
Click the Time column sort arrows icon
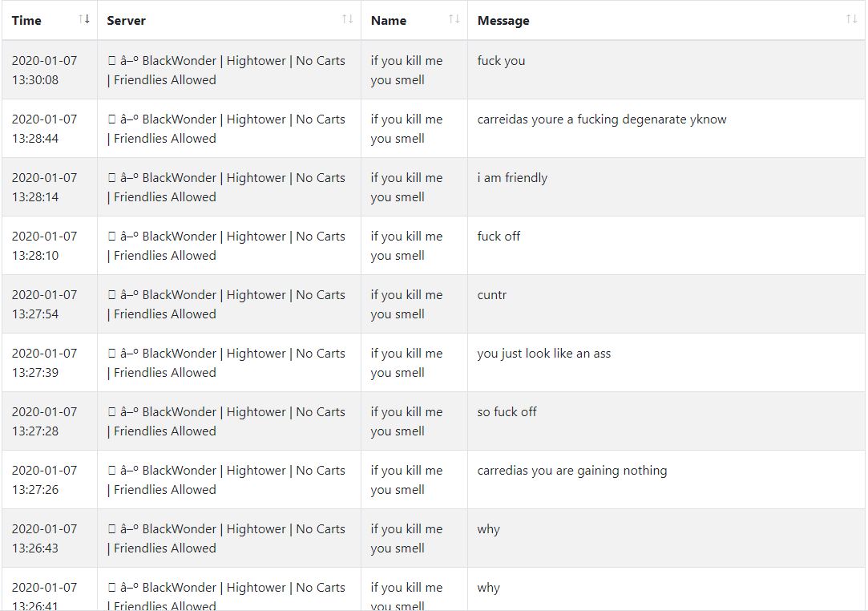pos(84,19)
